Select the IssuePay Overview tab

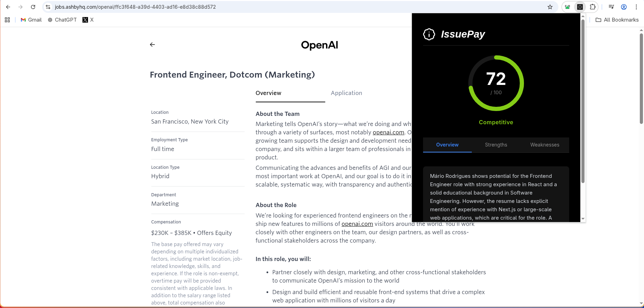coord(447,145)
